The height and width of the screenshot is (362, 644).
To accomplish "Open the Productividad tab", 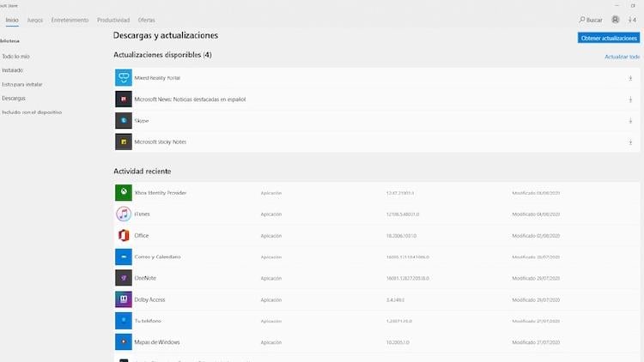I will coord(113,20).
